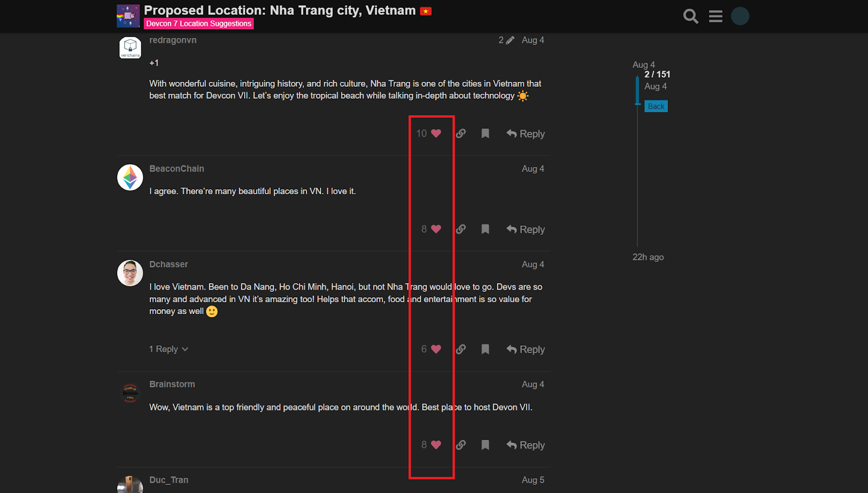Reply to redragonvn's post
This screenshot has height=493, width=868.
tap(526, 133)
